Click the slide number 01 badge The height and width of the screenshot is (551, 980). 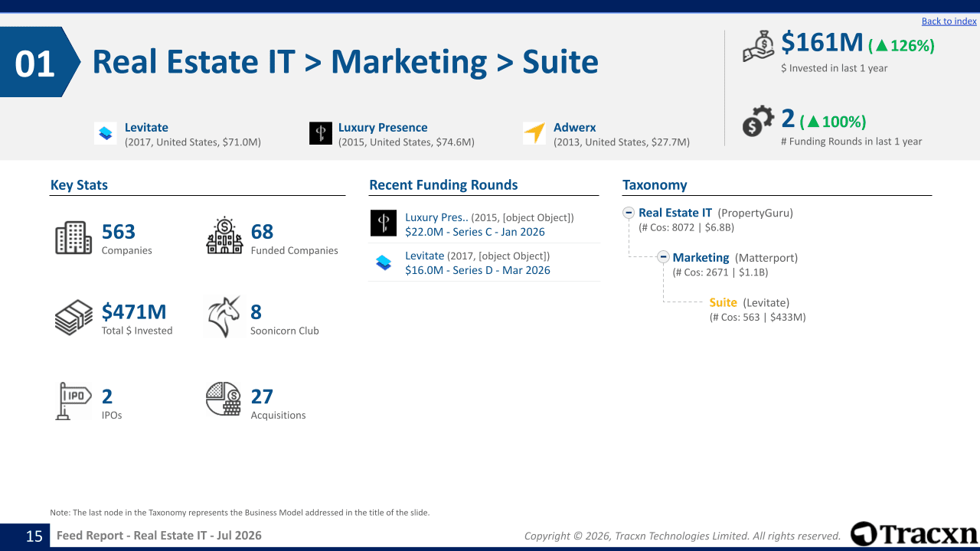[35, 64]
